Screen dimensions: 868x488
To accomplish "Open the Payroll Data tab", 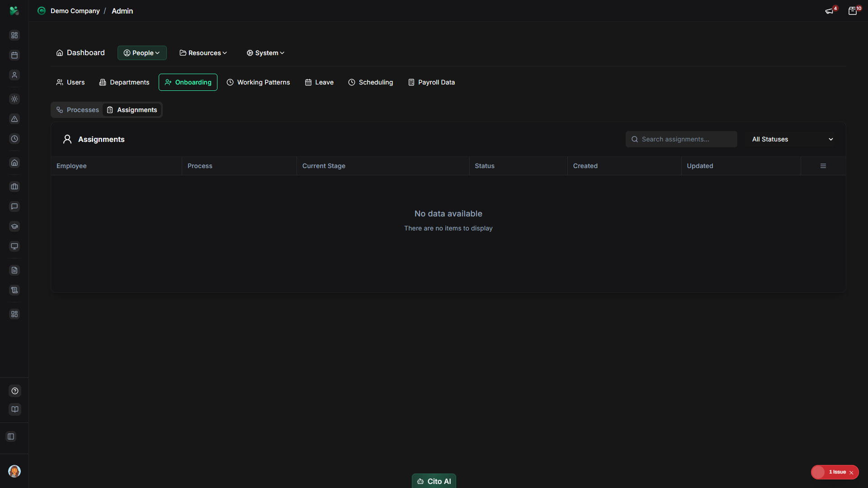I will coord(431,82).
